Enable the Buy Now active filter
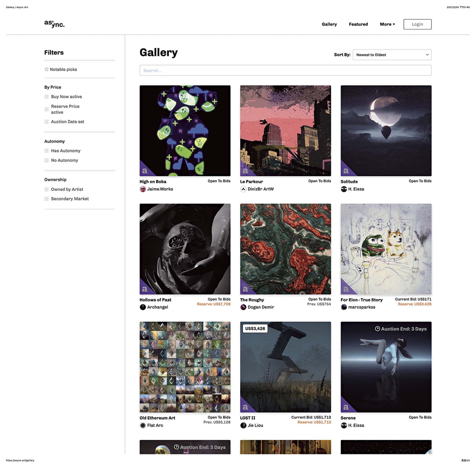 tap(47, 97)
